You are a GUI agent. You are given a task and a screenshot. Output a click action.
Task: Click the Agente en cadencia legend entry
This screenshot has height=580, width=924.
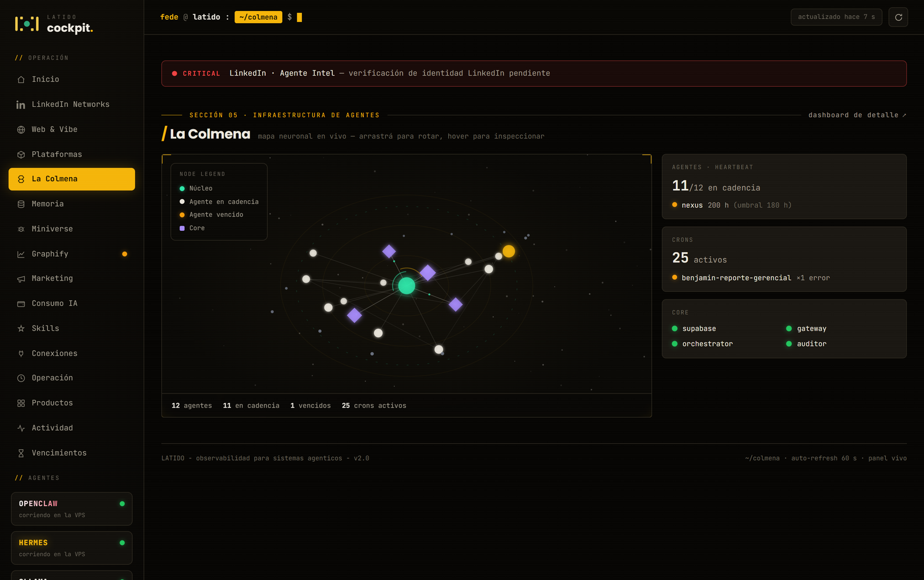pos(219,202)
